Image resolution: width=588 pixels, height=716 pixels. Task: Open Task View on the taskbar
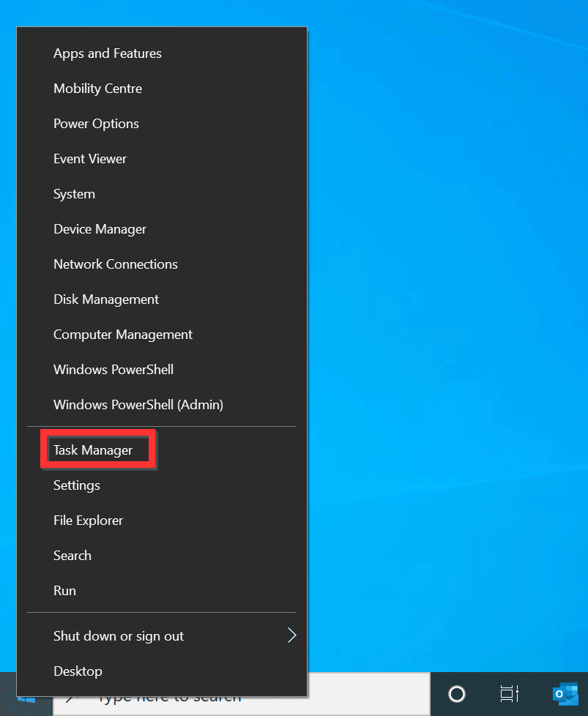click(x=508, y=693)
